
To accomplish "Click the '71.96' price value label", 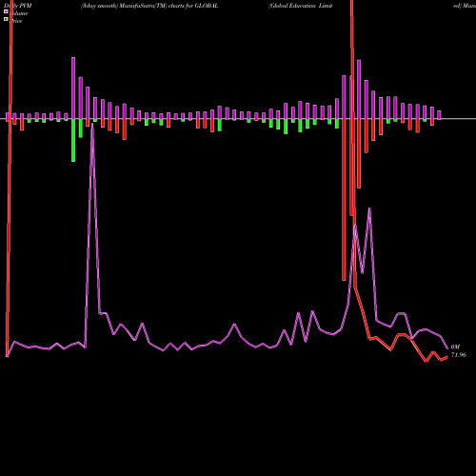I will (x=459, y=355).
